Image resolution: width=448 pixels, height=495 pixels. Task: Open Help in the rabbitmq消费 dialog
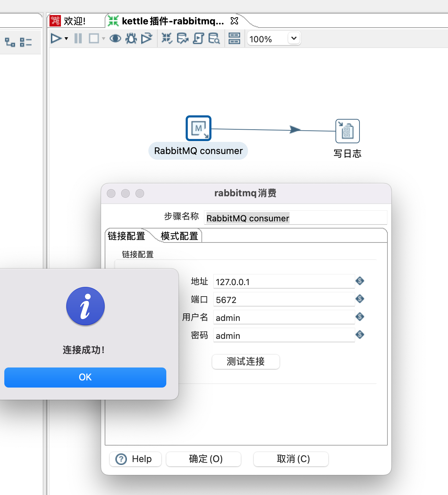point(135,459)
